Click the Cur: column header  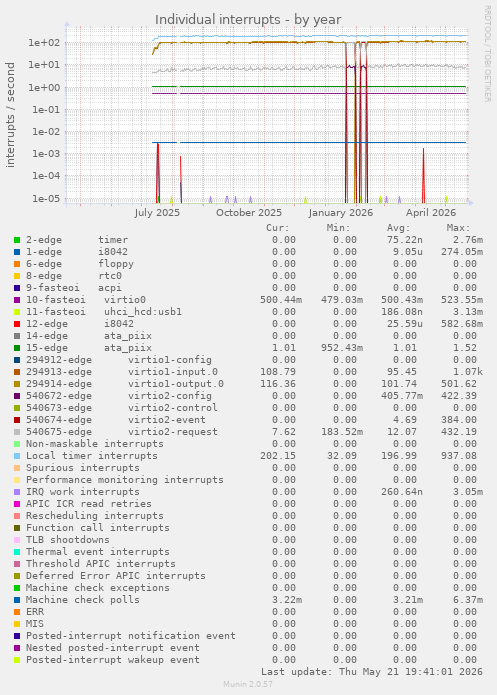[278, 228]
